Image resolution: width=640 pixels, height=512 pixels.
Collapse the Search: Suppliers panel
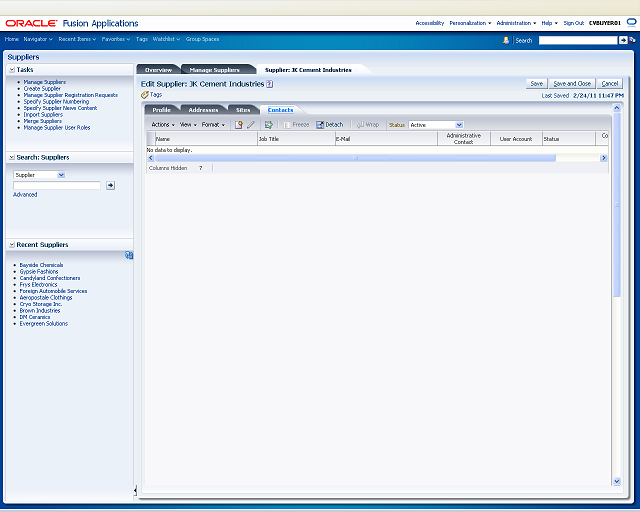point(12,157)
